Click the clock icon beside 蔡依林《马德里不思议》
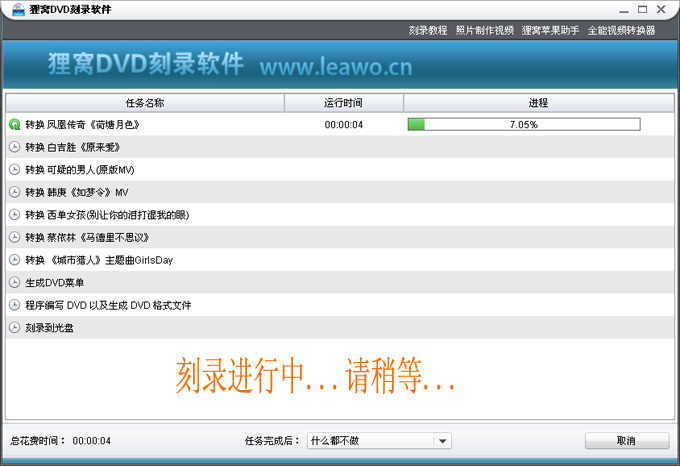This screenshot has height=466, width=680. coord(14,237)
